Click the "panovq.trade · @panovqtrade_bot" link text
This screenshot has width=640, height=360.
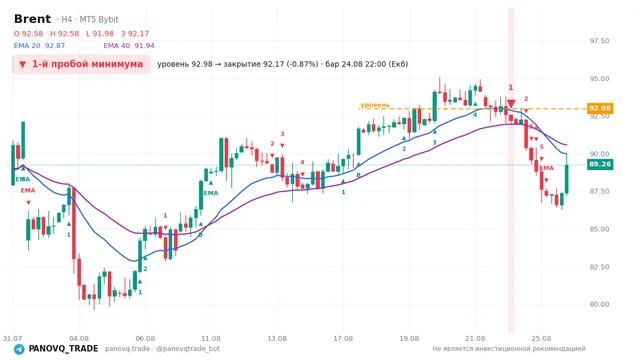pos(162,349)
